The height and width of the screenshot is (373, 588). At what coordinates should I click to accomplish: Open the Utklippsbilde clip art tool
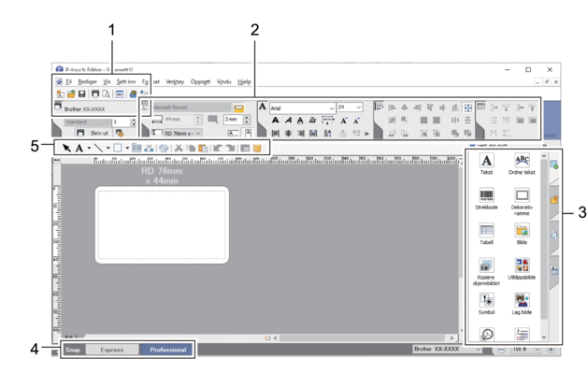click(522, 268)
